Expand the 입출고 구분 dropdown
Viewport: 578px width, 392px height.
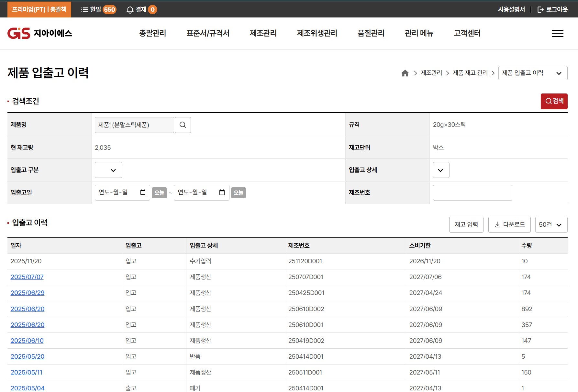pyautogui.click(x=108, y=170)
